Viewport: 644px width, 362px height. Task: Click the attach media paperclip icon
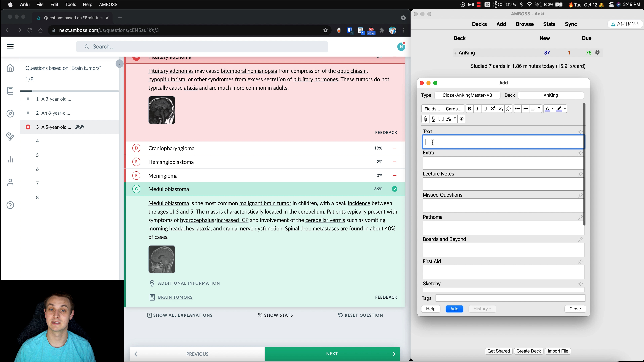pyautogui.click(x=425, y=119)
